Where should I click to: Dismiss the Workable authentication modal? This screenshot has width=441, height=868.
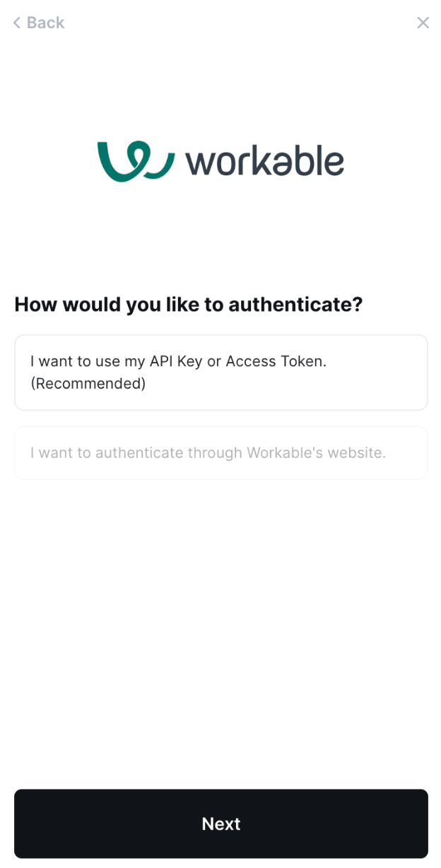(x=423, y=23)
